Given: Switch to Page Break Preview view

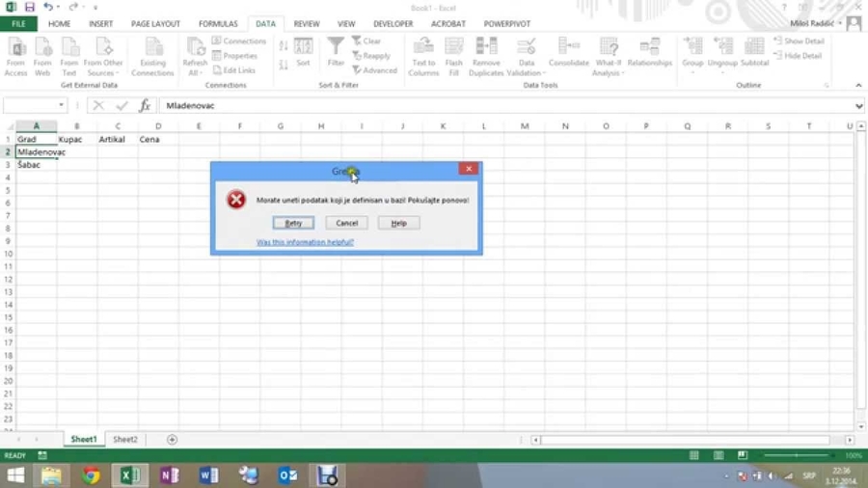Looking at the screenshot, I should pos(743,455).
